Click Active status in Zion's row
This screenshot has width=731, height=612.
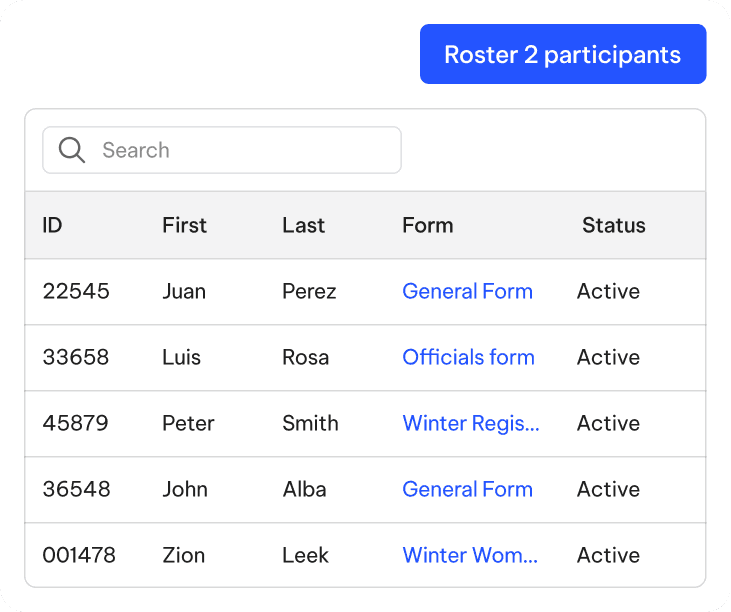pyautogui.click(x=608, y=555)
